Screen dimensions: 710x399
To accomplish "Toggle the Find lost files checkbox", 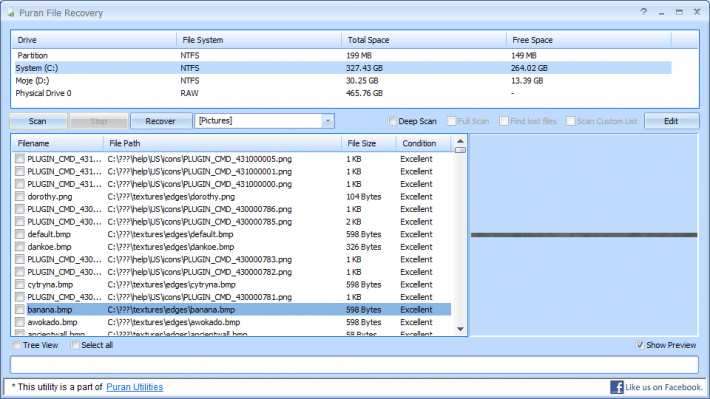I will coord(504,121).
